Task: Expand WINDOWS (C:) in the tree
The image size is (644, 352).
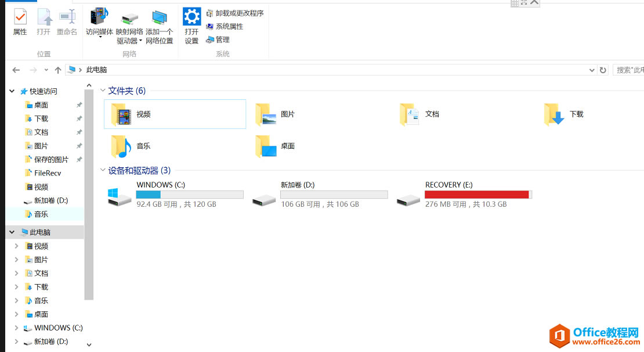Action: pyautogui.click(x=16, y=328)
